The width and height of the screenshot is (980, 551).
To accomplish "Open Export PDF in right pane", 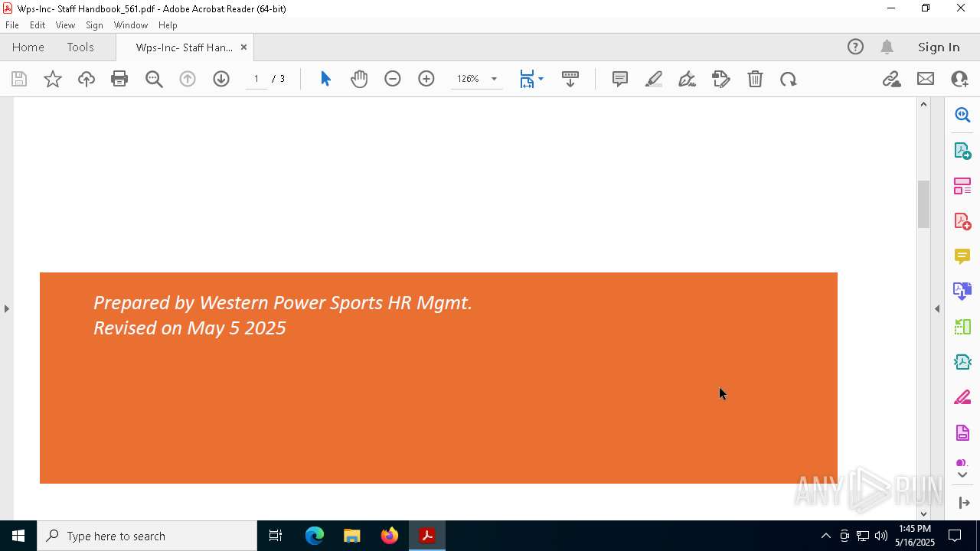I will (962, 151).
